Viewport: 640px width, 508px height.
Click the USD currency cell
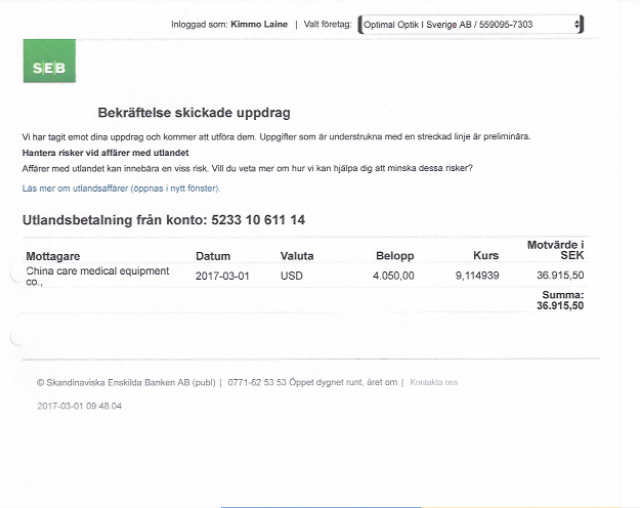pyautogui.click(x=291, y=276)
